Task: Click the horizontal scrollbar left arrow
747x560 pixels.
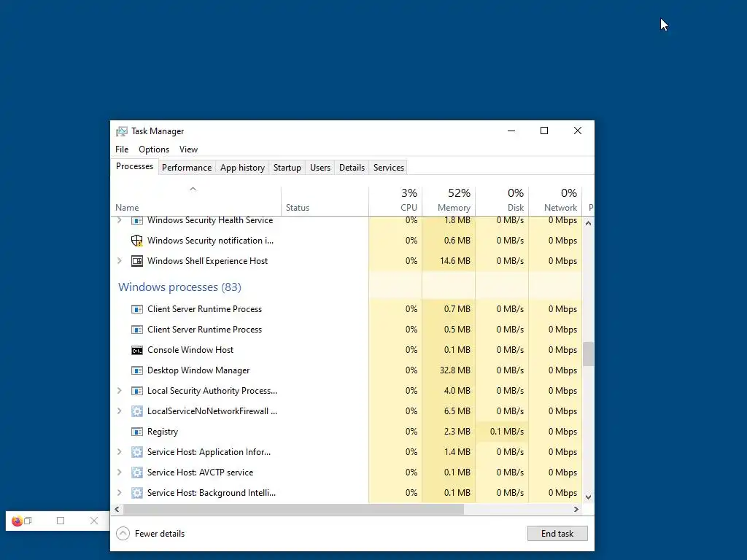Action: tap(117, 510)
